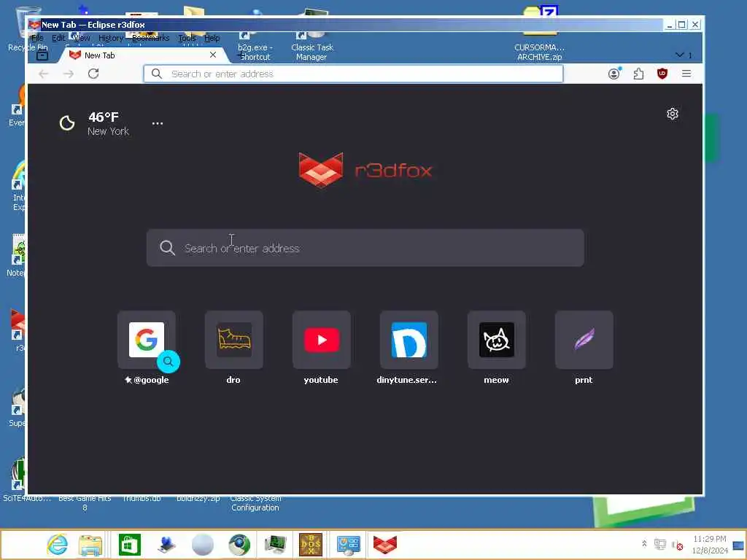Open File Explorer from the taskbar
The width and height of the screenshot is (747, 560).
pos(90,545)
